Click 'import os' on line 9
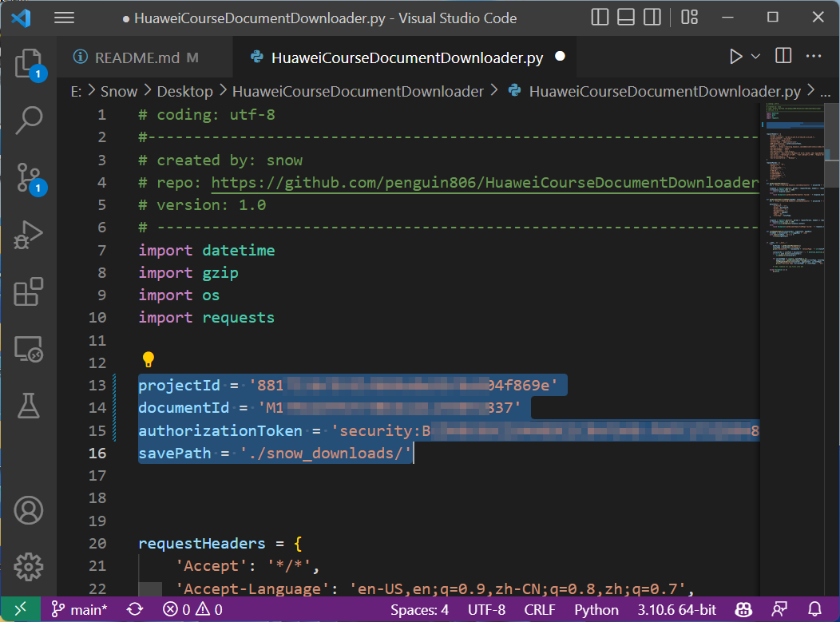Screen dimensions: 840x622 pos(179,295)
